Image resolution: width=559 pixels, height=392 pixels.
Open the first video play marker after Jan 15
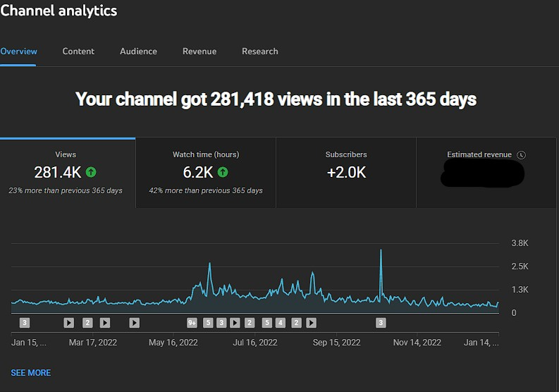point(69,323)
